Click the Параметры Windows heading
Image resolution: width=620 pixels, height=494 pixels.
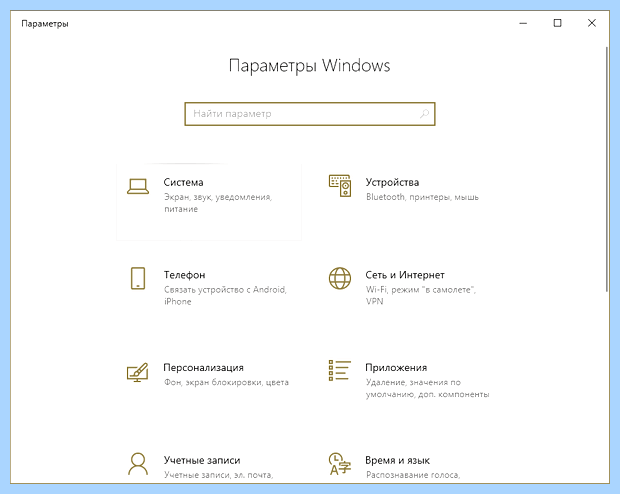pyautogui.click(x=310, y=66)
